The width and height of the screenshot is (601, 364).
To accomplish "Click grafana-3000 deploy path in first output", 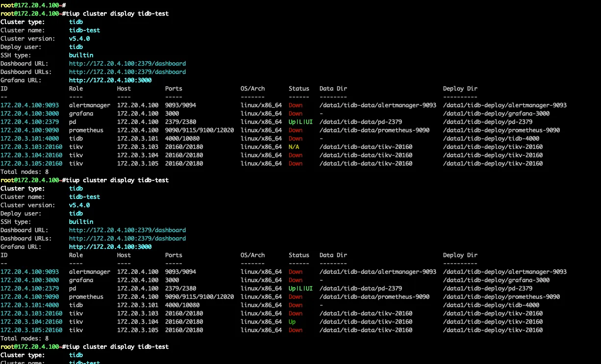I will [496, 114].
